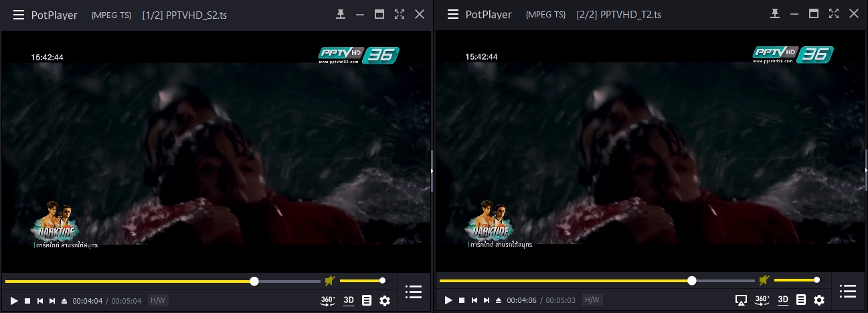Toggle fullscreen in left PotPlayer window
Image resolution: width=868 pixels, height=313 pixels.
(x=400, y=14)
